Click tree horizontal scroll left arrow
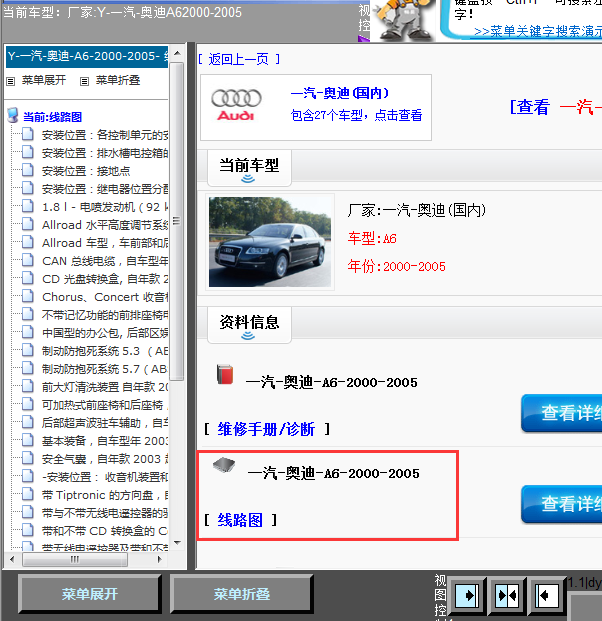 point(12,559)
